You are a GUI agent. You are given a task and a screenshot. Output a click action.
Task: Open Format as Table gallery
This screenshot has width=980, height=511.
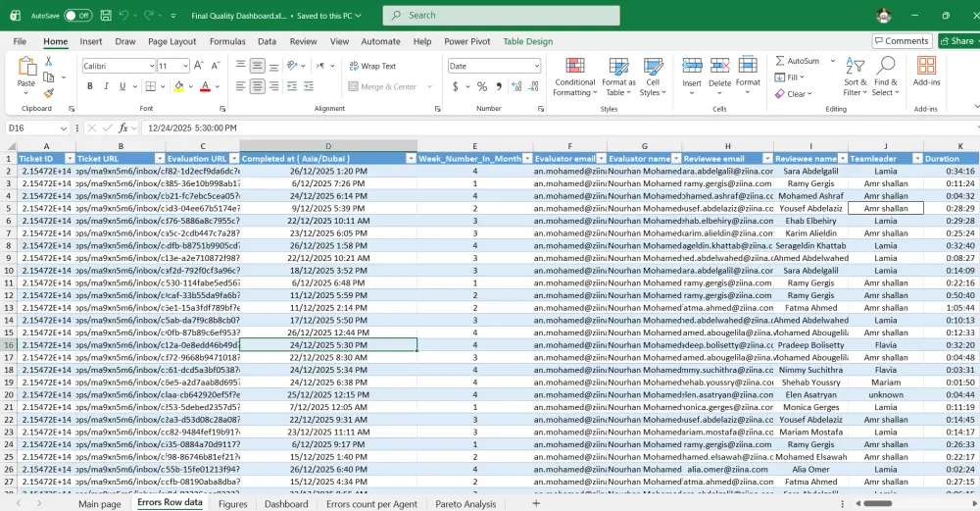coord(618,77)
